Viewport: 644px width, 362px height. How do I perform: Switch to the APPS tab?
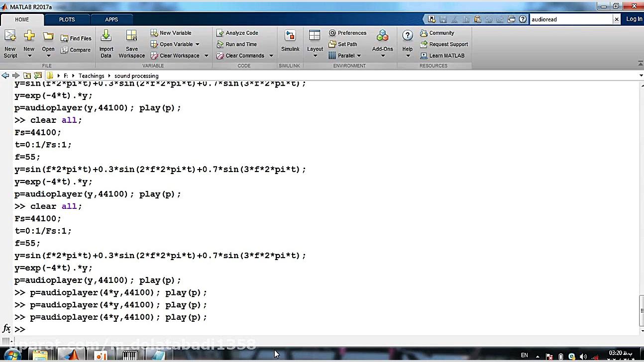coord(111,19)
